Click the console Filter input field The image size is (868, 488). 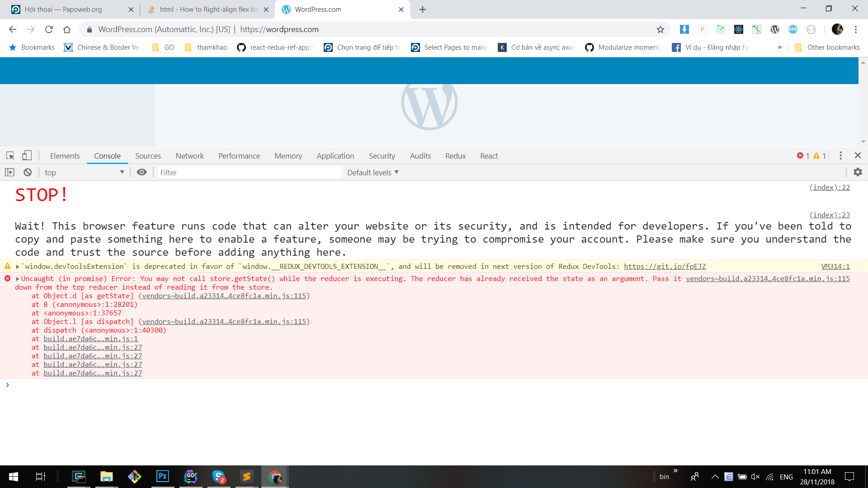[x=250, y=172]
